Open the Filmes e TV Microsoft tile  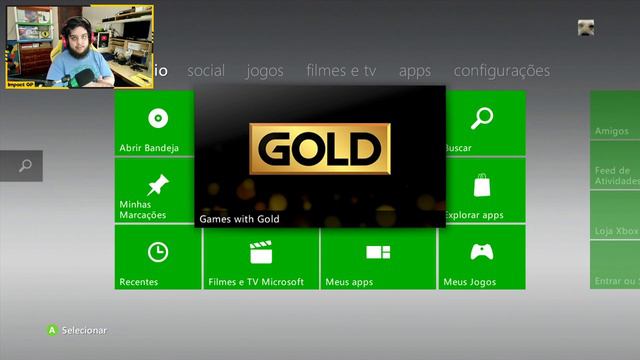coord(261,258)
